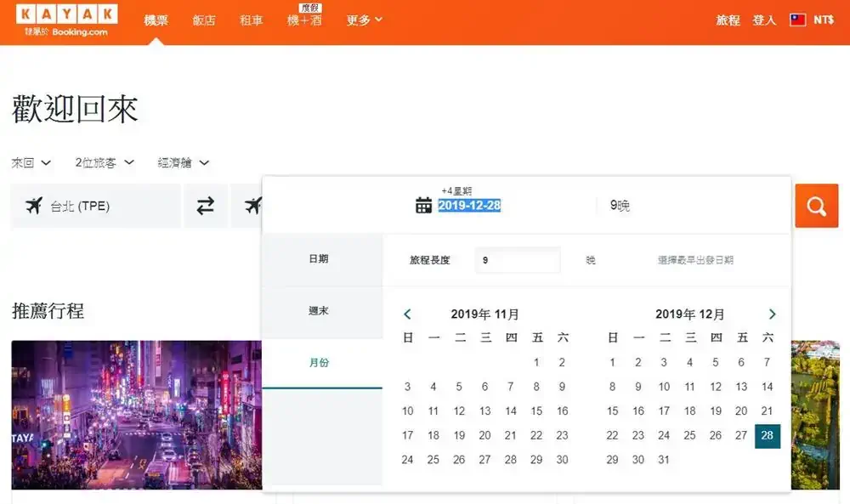This screenshot has width=850, height=504.
Task: Open the 來回 trip type dropdown
Action: tap(31, 162)
